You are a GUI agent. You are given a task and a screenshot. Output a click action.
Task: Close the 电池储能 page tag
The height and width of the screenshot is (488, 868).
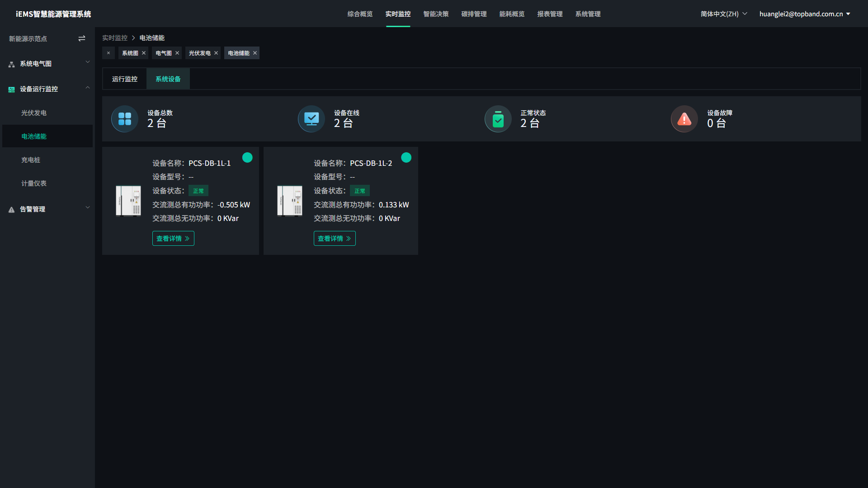(255, 53)
